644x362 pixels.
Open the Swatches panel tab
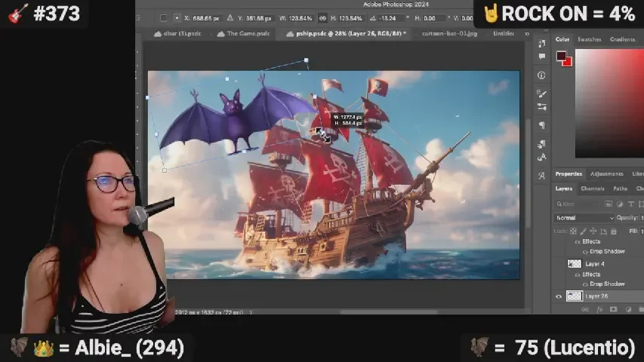pyautogui.click(x=589, y=39)
